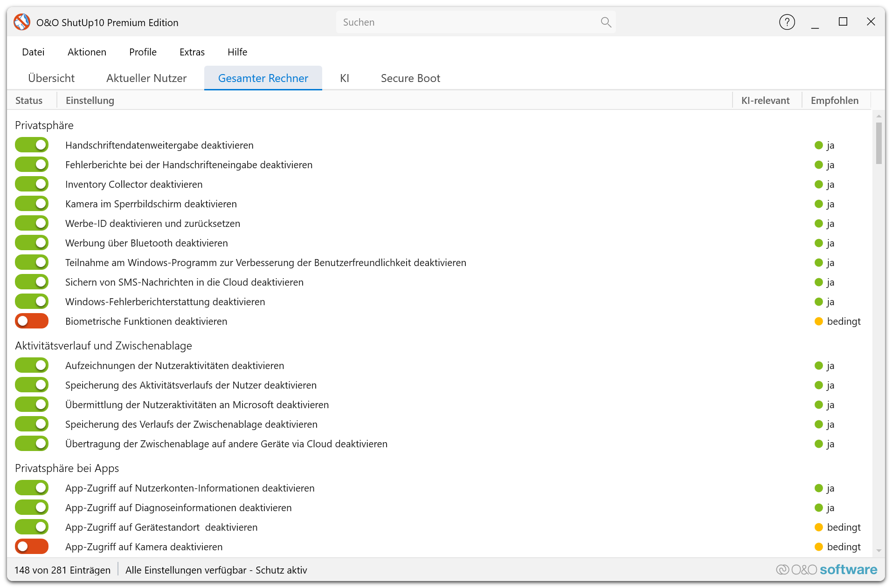The image size is (892, 588).
Task: Click the O&O software logo in footer
Action: click(x=826, y=569)
